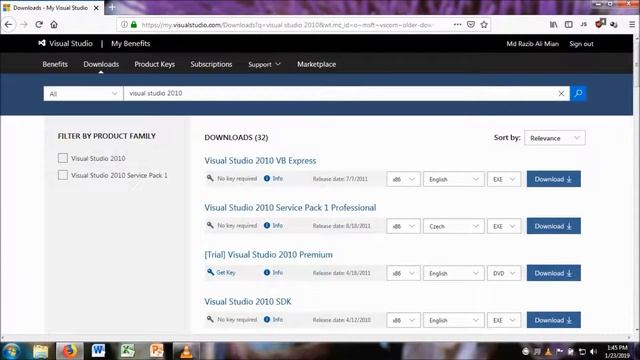Open the Downloads nav tab
Viewport: 640px width, 360px height.
101,64
